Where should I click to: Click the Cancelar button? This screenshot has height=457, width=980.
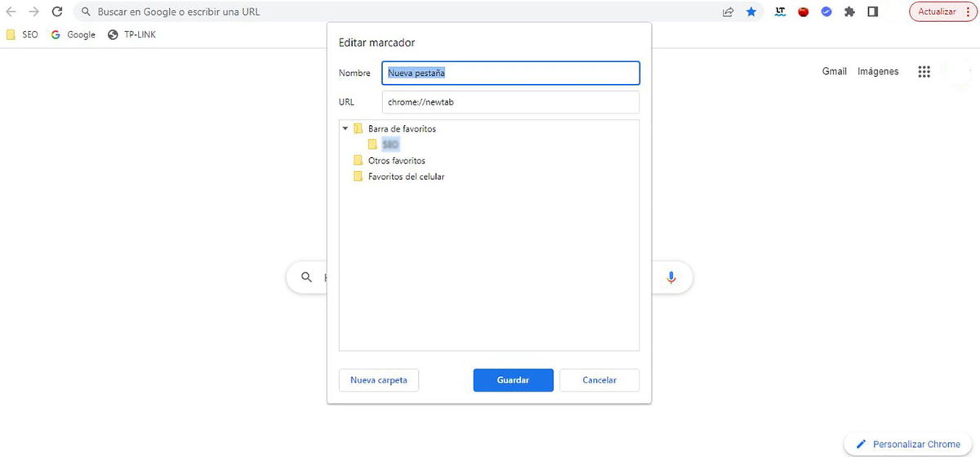(x=599, y=380)
